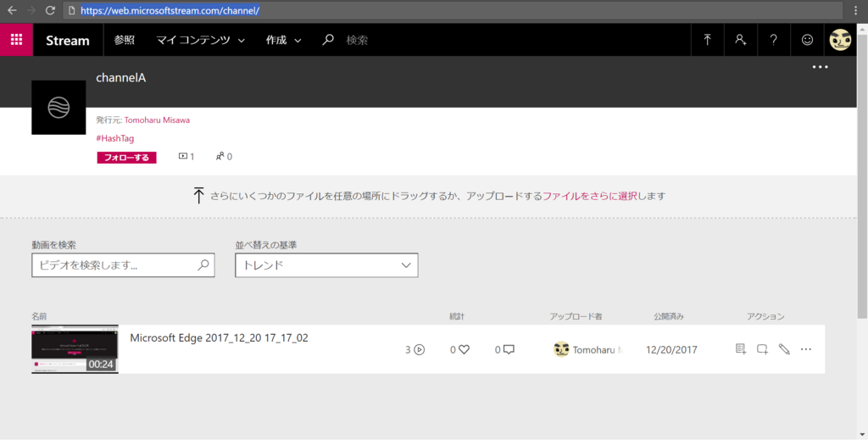Click the 公開済み column header
Image resolution: width=868 pixels, height=440 pixels.
tap(669, 316)
